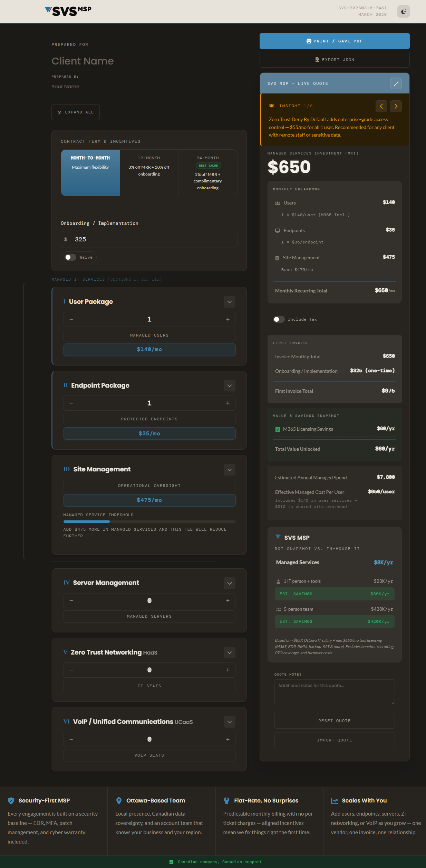Increase managed users with plus icon
This screenshot has width=426, height=868.
[227, 319]
